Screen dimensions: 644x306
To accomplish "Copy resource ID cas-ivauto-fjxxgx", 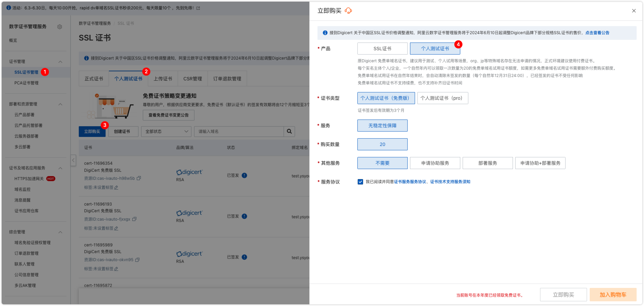I will tap(134, 219).
